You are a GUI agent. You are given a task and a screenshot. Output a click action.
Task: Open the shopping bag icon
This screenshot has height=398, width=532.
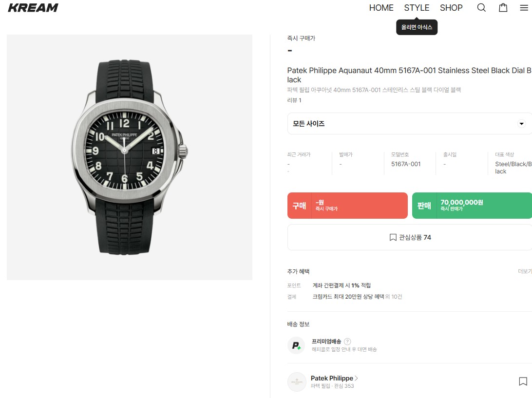click(x=503, y=8)
